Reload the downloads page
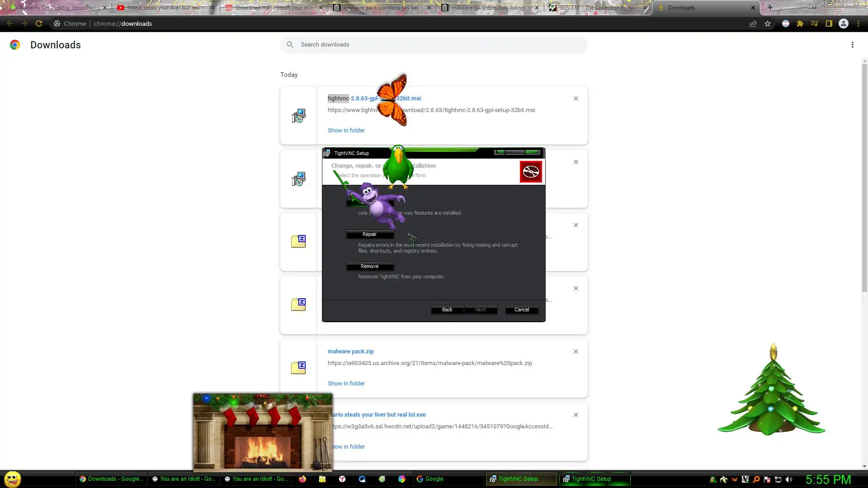The width and height of the screenshot is (868, 488). 39,24
